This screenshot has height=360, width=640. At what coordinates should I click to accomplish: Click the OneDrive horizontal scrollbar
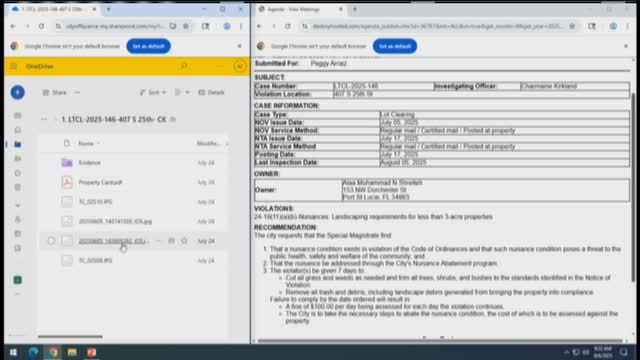coord(70,337)
